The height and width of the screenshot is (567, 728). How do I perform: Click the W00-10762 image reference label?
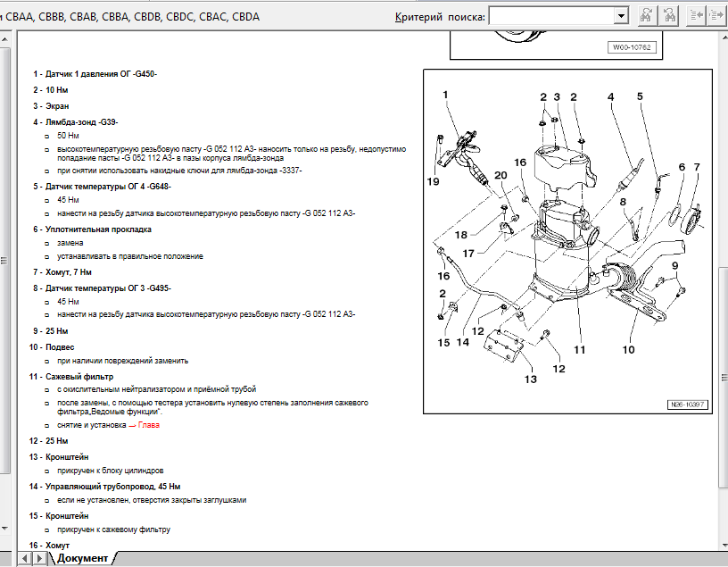click(x=633, y=47)
